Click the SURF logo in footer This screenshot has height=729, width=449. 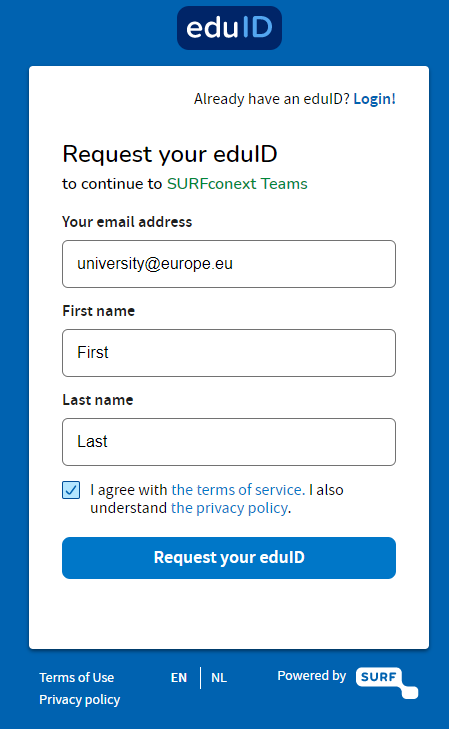[387, 683]
